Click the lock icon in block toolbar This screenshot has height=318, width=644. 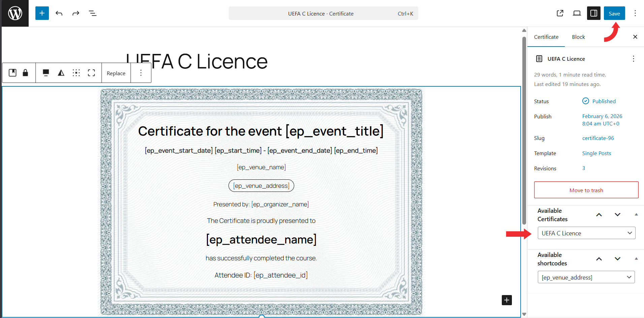point(25,73)
